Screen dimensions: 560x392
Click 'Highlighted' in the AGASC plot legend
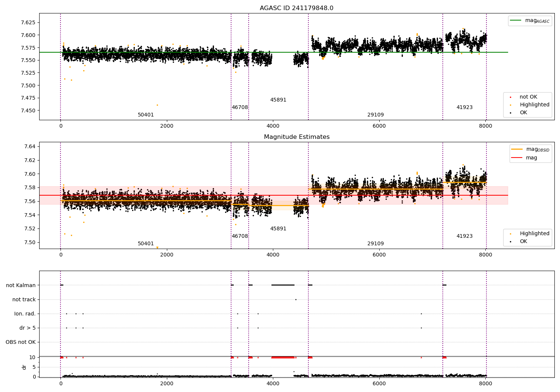click(535, 105)
